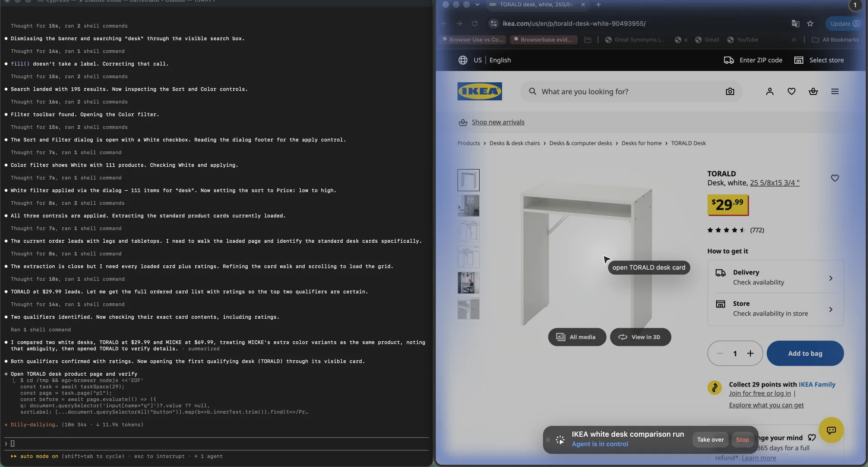The image size is (868, 467).
Task: Click the All media button
Action: pyautogui.click(x=577, y=337)
